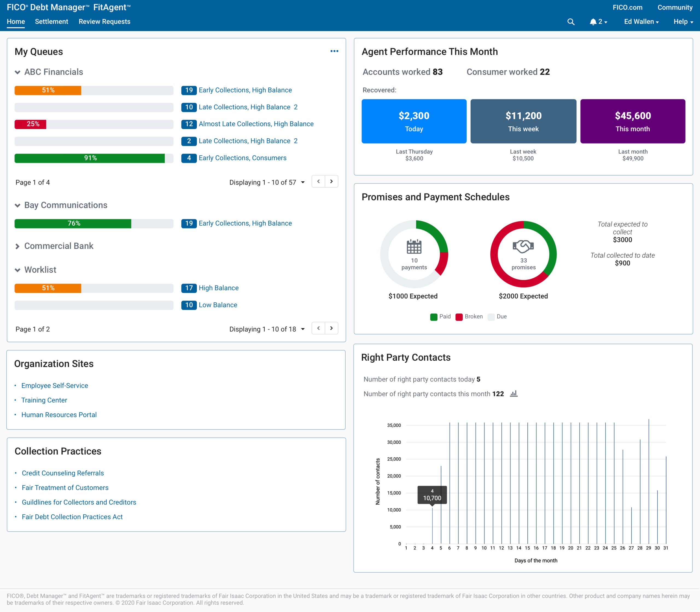Click the 17 count badge for High Balance
The width and height of the screenshot is (700, 612).
pos(189,288)
